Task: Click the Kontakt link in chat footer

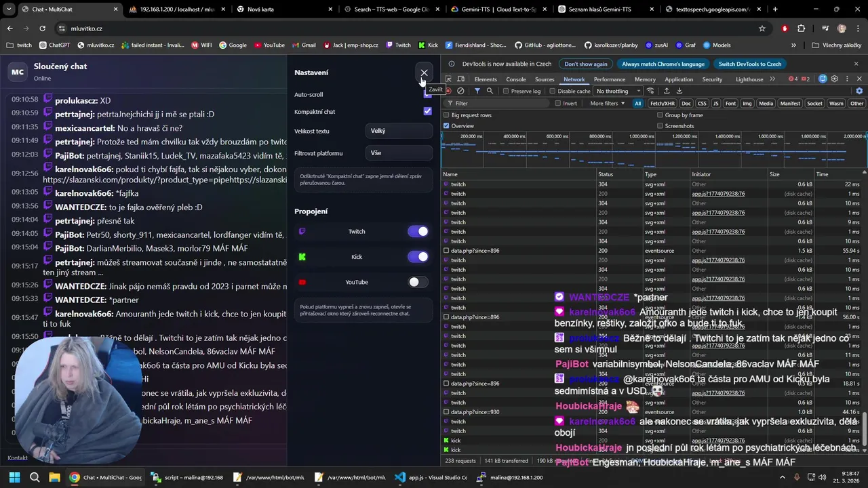Action: [18, 457]
